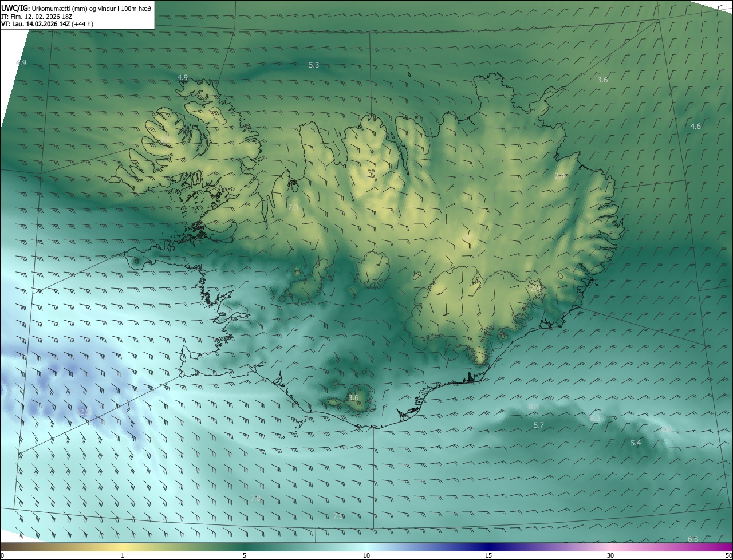Click the VT: Lau. 14.02.2026 14Z line
This screenshot has height=560, width=733.
coord(48,24)
